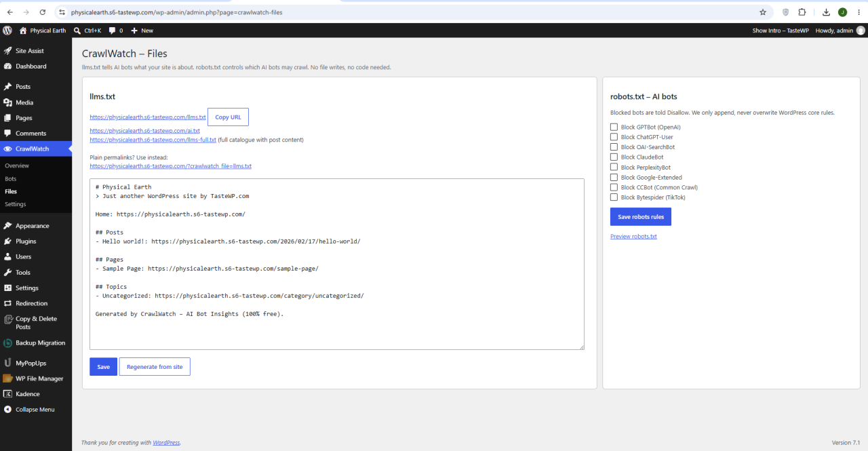Click the Pages sidebar icon
This screenshot has height=451, width=868.
tap(7, 118)
